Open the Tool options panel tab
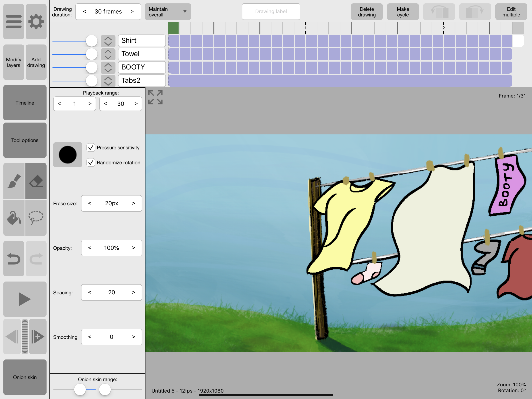Viewport: 532px width, 399px height. coord(25,140)
